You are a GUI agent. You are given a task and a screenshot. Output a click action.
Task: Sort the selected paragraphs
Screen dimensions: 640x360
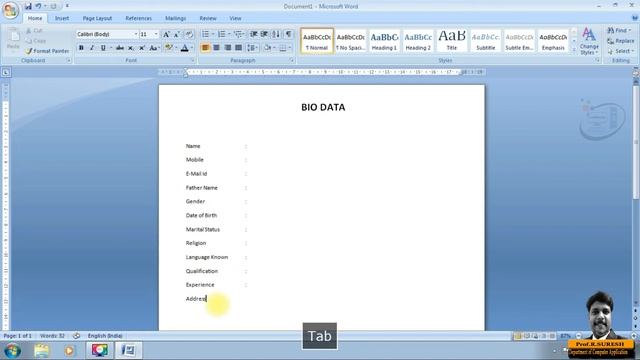click(276, 34)
